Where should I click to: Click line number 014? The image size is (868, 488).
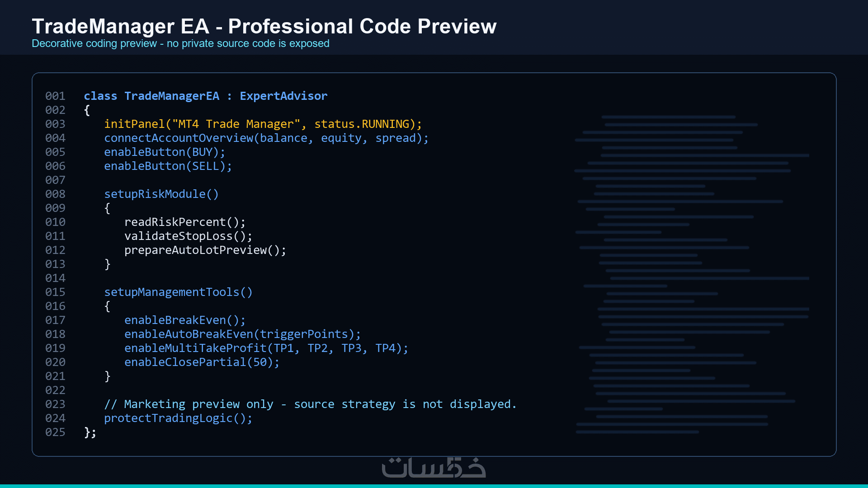click(x=55, y=278)
